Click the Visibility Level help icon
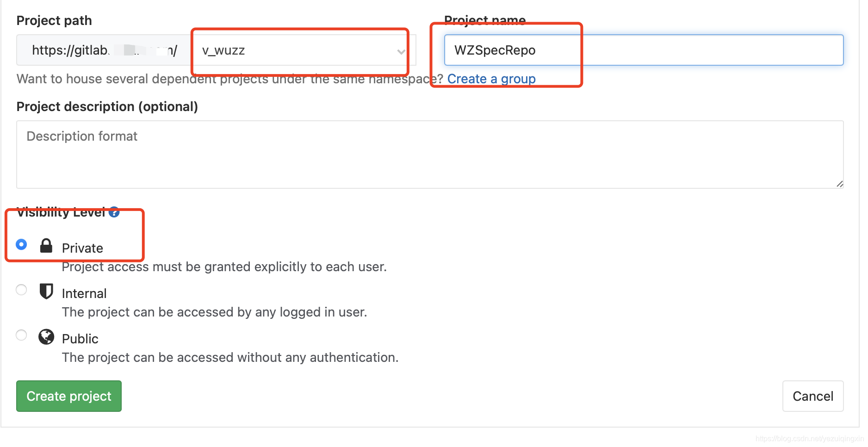The width and height of the screenshot is (868, 447). (114, 212)
